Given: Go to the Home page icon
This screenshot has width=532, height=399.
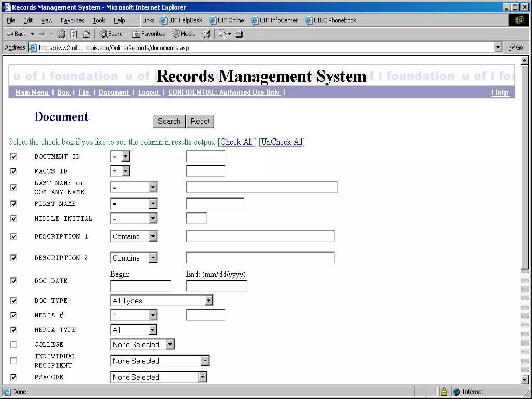Looking at the screenshot, I should pyautogui.click(x=87, y=34).
